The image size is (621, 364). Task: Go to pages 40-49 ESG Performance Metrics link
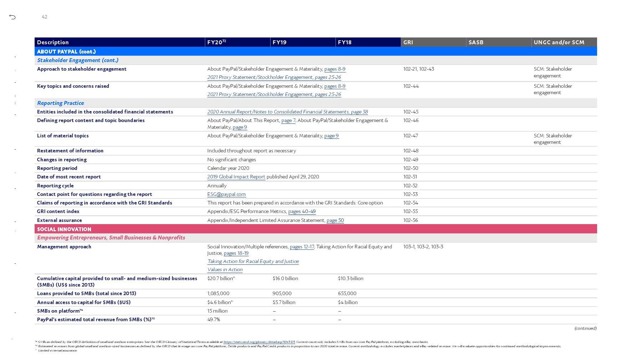[302, 212]
